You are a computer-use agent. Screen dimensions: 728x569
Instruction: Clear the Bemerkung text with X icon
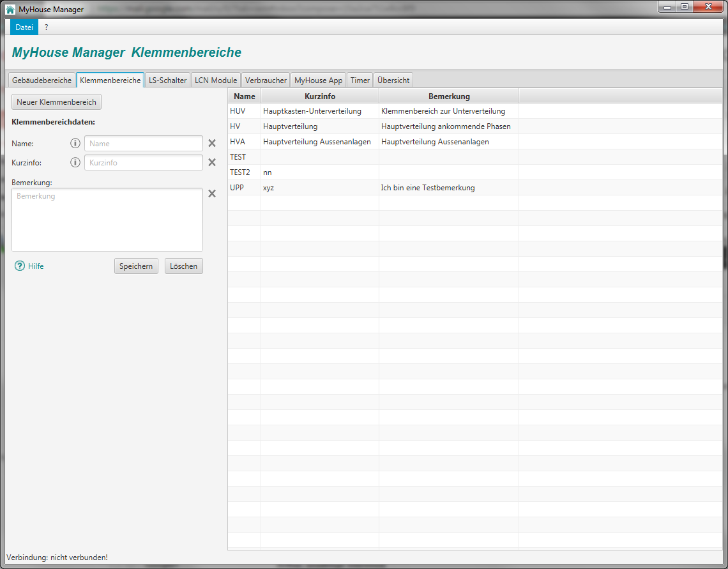pyautogui.click(x=212, y=193)
